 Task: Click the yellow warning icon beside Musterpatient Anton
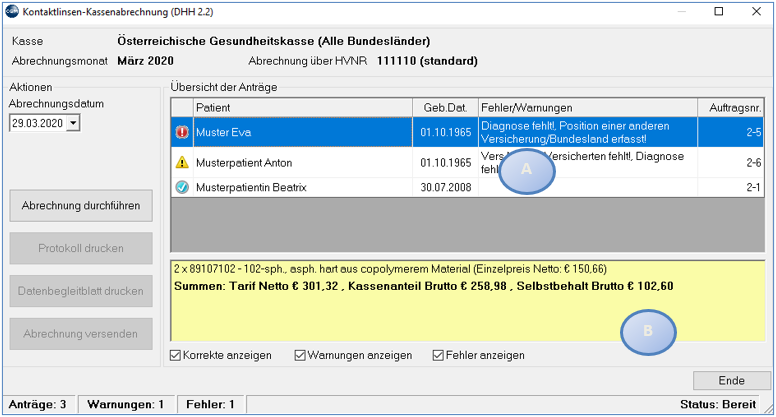coord(182,162)
